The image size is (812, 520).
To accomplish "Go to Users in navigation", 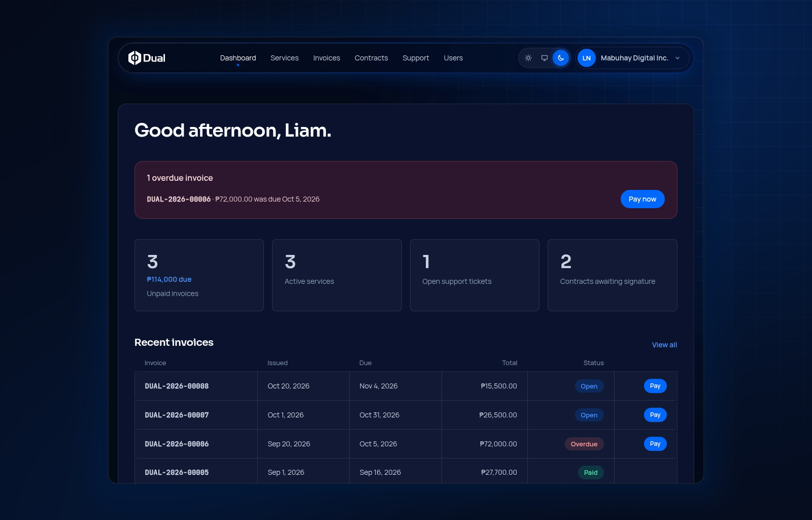I will point(453,58).
